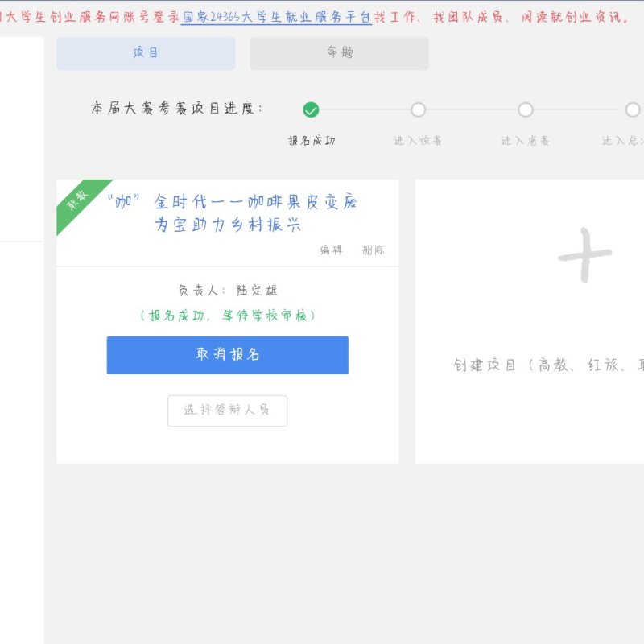644x644 pixels.
Task: Click the 选择答辩人员 button
Action: (x=227, y=411)
